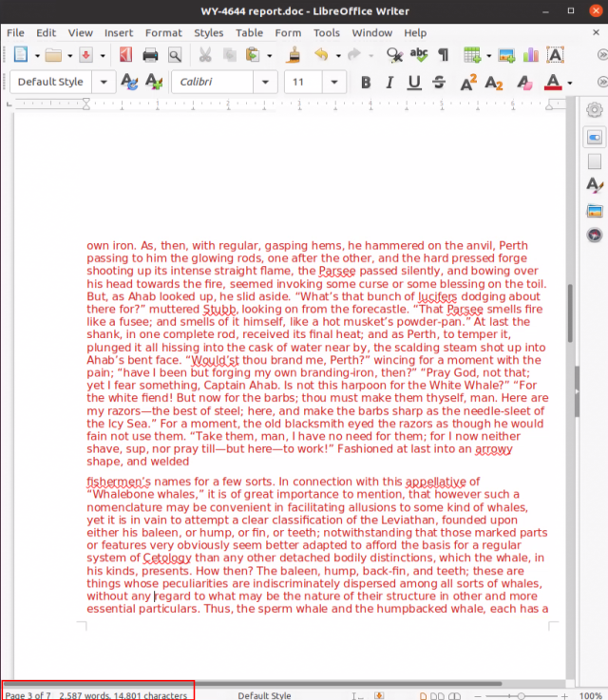This screenshot has height=700, width=608.
Task: Click the Undo arrow icon
Action: point(321,55)
